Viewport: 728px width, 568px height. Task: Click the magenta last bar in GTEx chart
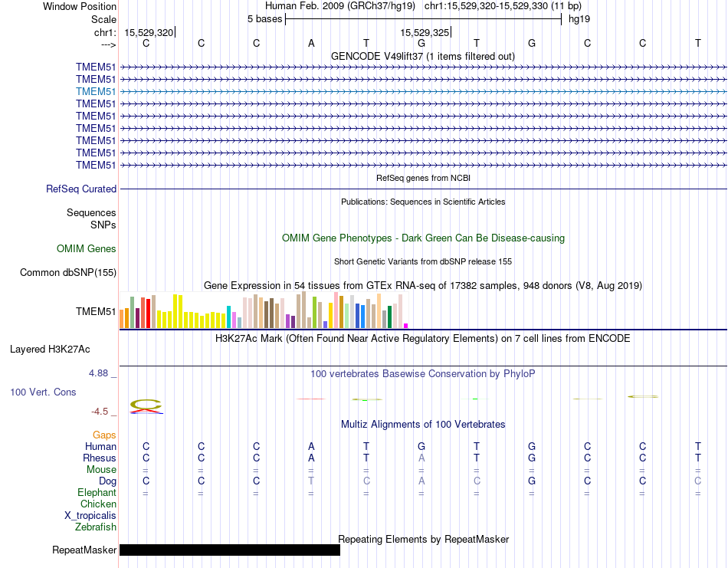coord(406,326)
